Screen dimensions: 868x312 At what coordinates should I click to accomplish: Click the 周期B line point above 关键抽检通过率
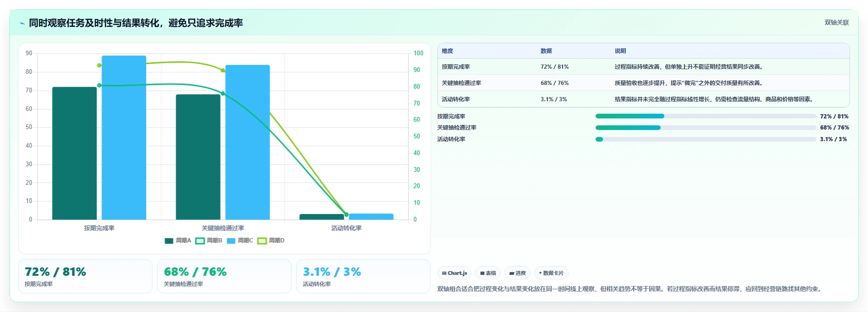tap(223, 94)
